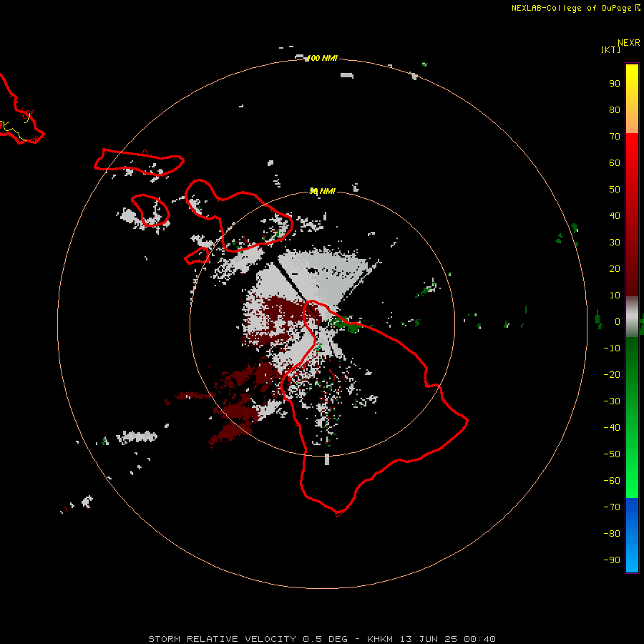Click the -90 value on the velocity scale
Image resolution: width=644 pixels, height=644 pixels.
(612, 560)
